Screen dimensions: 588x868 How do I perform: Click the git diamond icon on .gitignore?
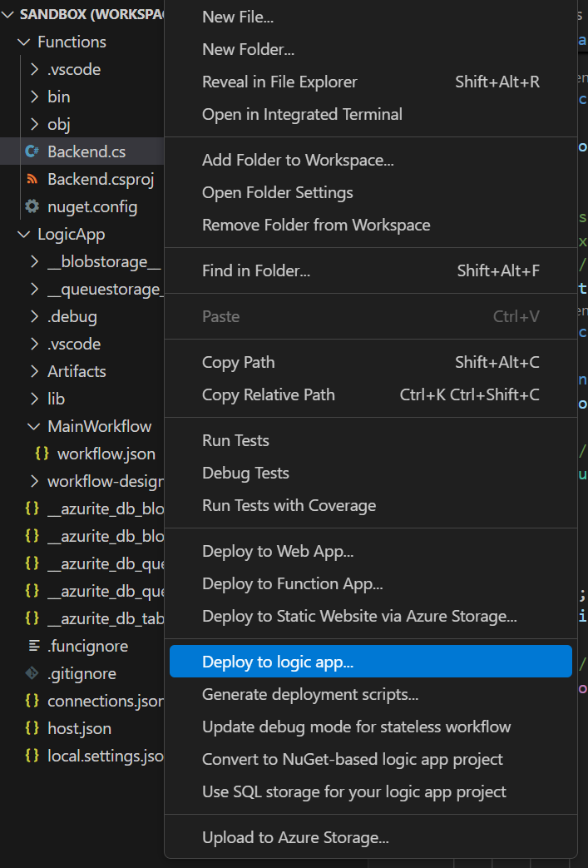coord(32,673)
